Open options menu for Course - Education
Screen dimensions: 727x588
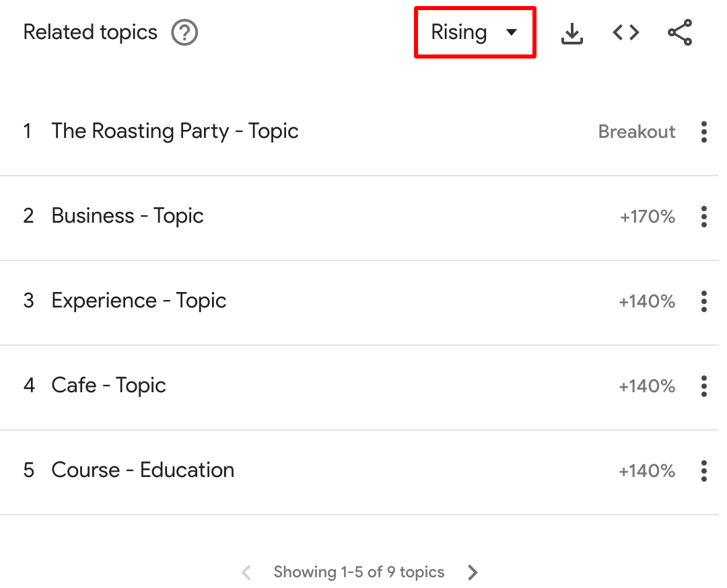703,471
